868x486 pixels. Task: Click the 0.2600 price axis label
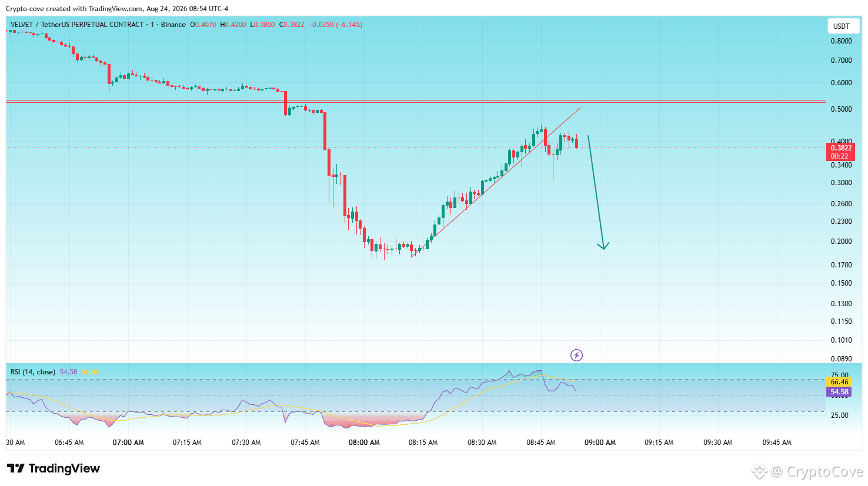pyautogui.click(x=841, y=204)
